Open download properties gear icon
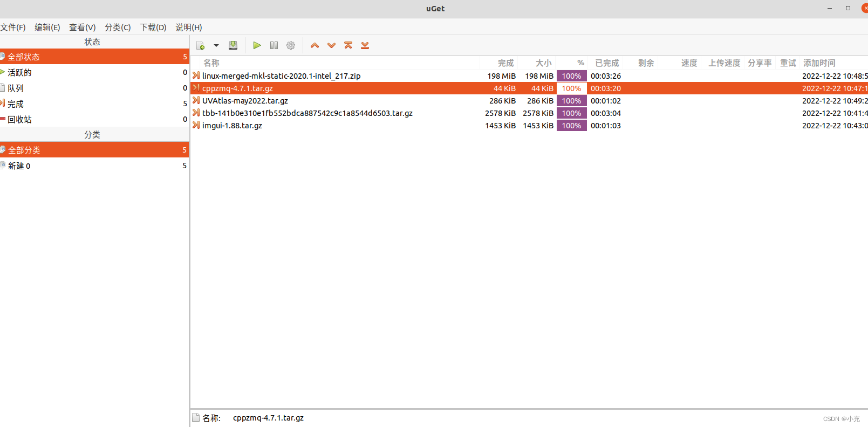Image resolution: width=868 pixels, height=427 pixels. (x=291, y=45)
